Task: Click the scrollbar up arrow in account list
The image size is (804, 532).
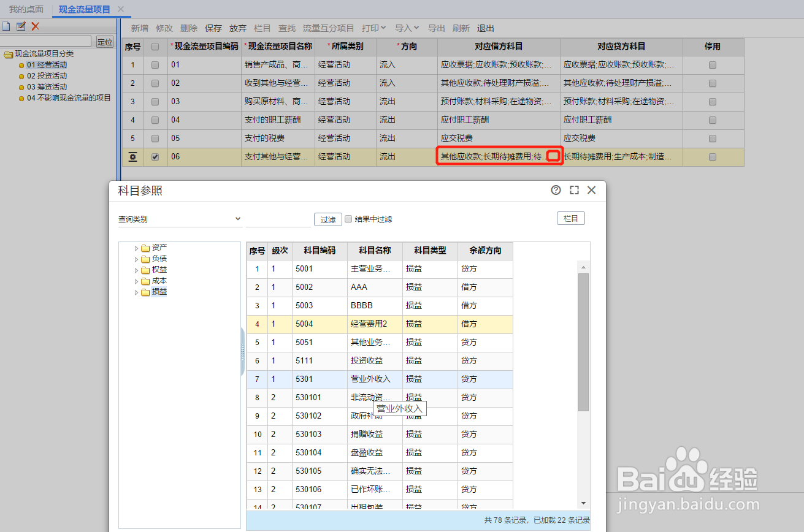Action: click(583, 268)
